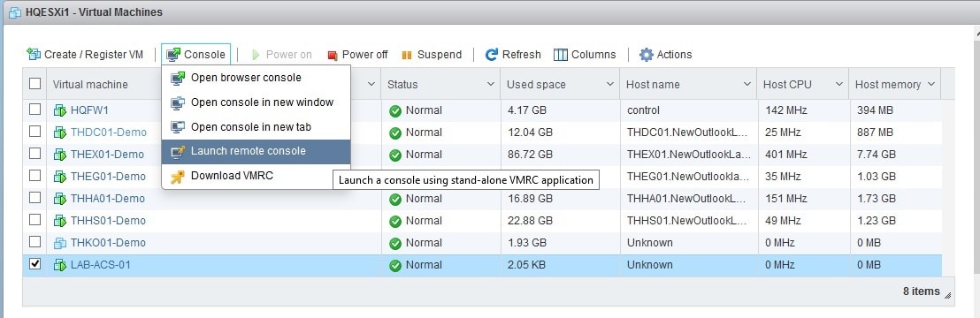Open the dropdown arrow left of the Status column
The image size is (980, 318).
pyautogui.click(x=371, y=84)
